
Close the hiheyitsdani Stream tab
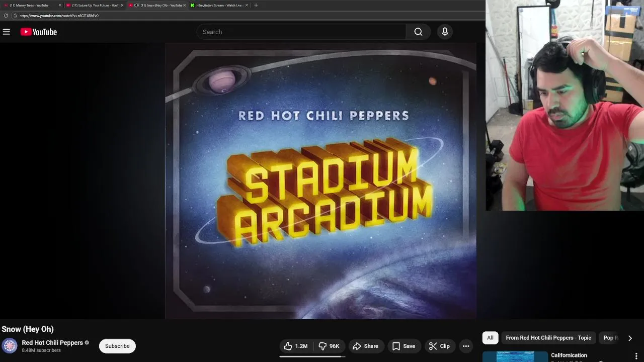(x=247, y=5)
